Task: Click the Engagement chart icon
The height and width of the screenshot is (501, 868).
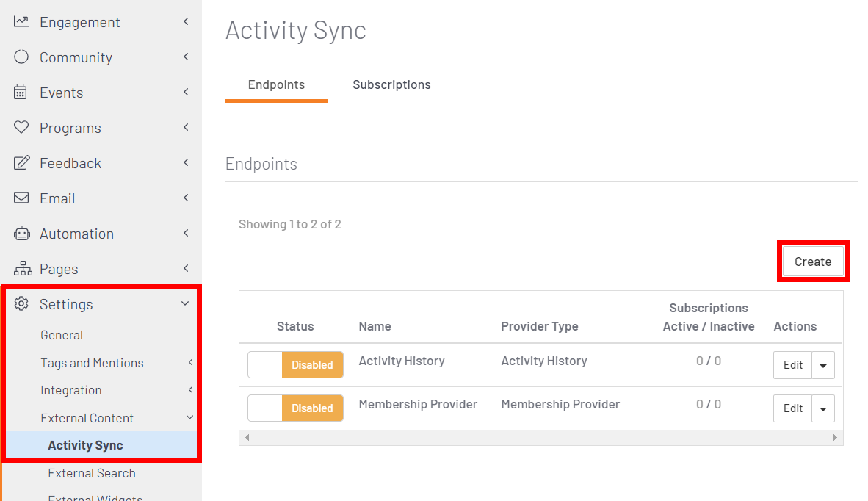Action: 21,21
